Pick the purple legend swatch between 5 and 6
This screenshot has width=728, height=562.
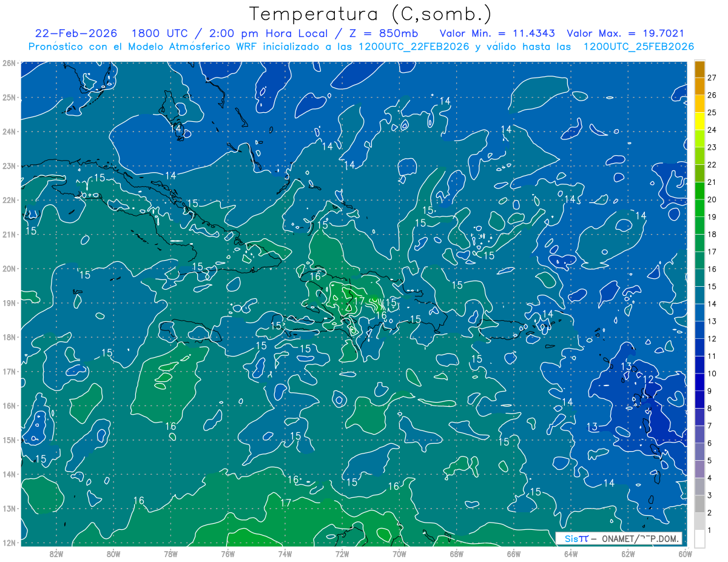coord(700,452)
